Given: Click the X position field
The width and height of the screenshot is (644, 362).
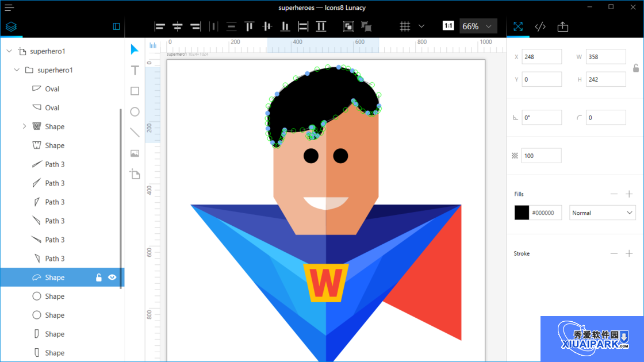Looking at the screenshot, I should pos(542,57).
